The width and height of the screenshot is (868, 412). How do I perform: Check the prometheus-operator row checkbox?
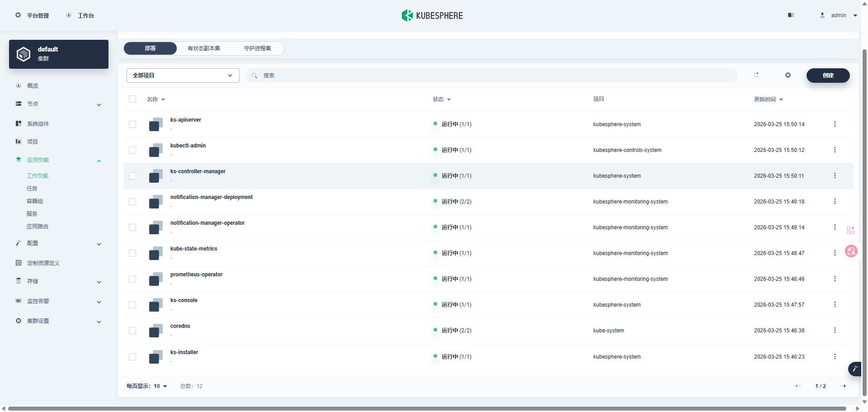(x=132, y=279)
